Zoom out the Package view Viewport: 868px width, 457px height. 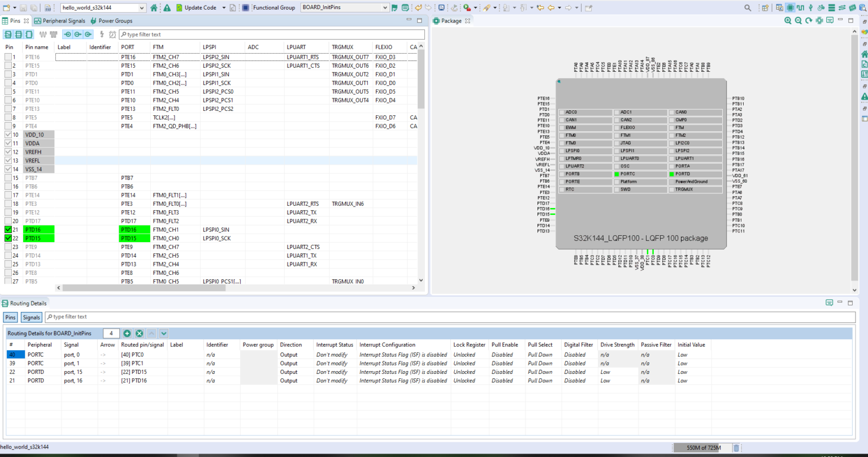coord(798,20)
